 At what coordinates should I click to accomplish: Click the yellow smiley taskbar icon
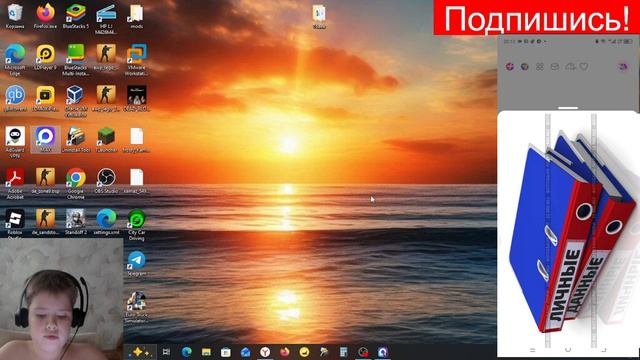[x=304, y=352]
